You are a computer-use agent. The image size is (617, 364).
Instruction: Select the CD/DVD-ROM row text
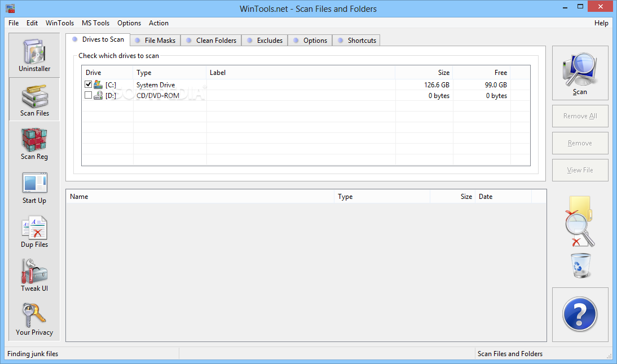point(158,96)
